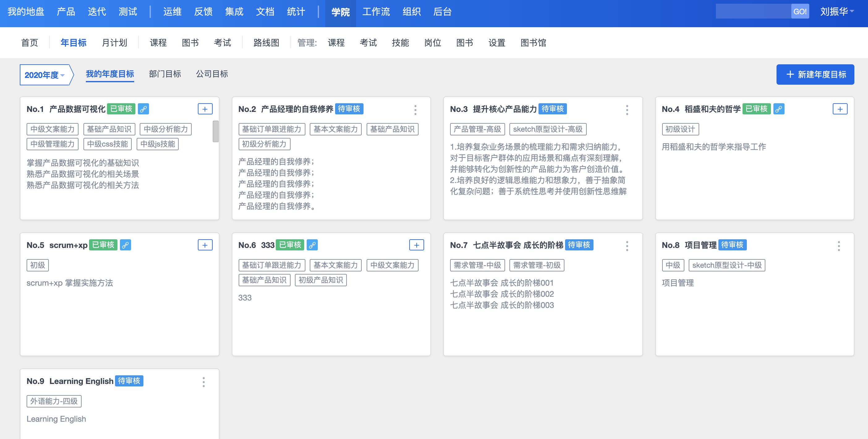Switch to 我的年度目标 tab
Image resolution: width=868 pixels, height=439 pixels.
110,74
